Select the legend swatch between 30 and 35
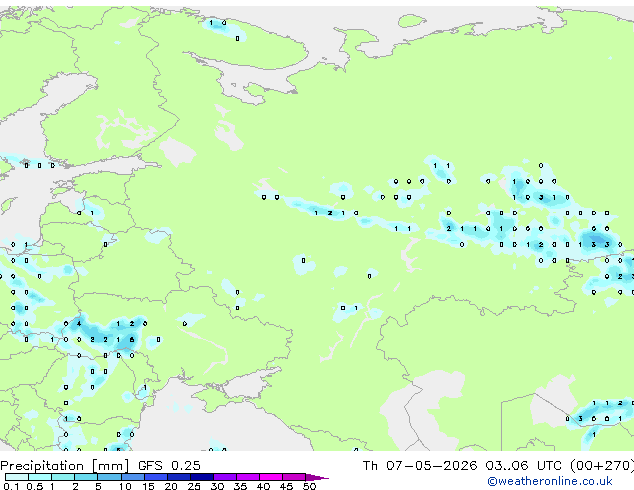 (224, 477)
